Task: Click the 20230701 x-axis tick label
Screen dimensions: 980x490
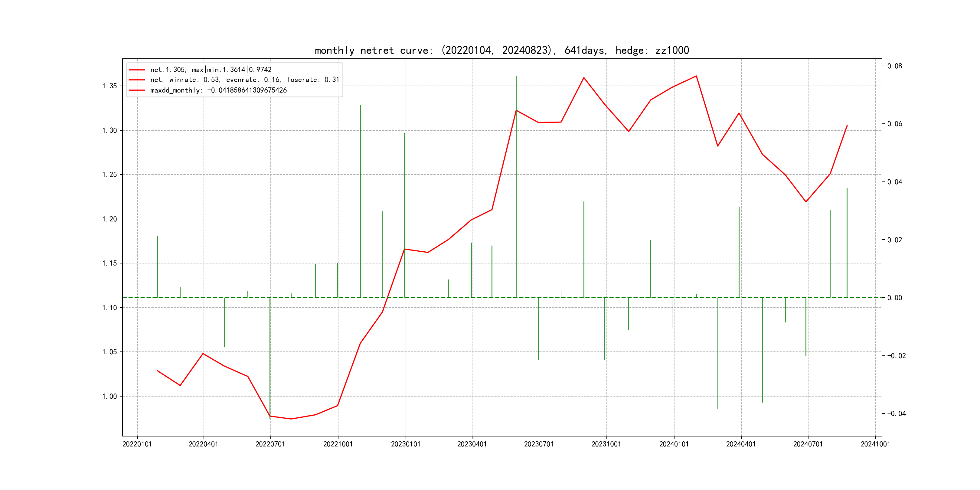Action: (x=539, y=444)
